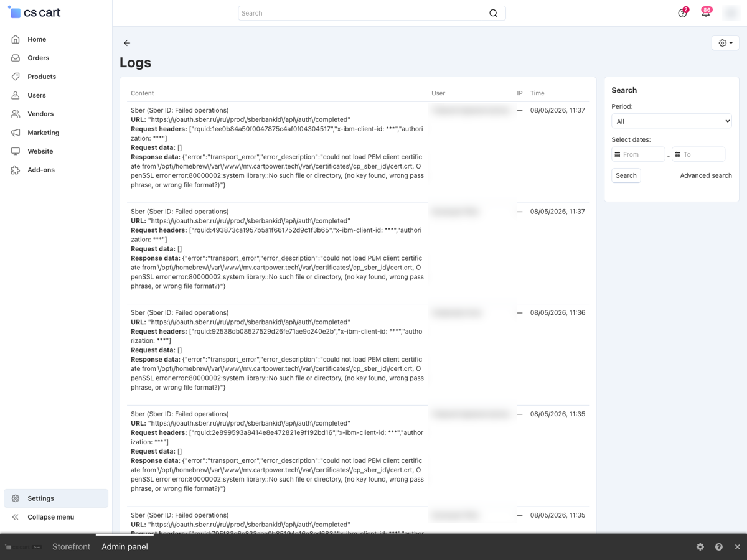Screen dimensions: 747x560
Task: Switch to the Admin panel tab
Action: click(x=125, y=547)
